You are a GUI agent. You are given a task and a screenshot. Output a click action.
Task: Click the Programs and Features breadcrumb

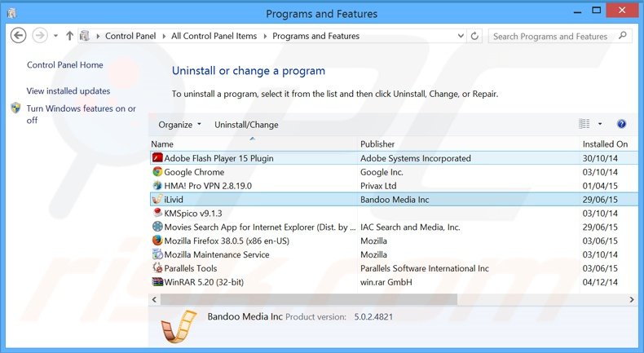[315, 36]
